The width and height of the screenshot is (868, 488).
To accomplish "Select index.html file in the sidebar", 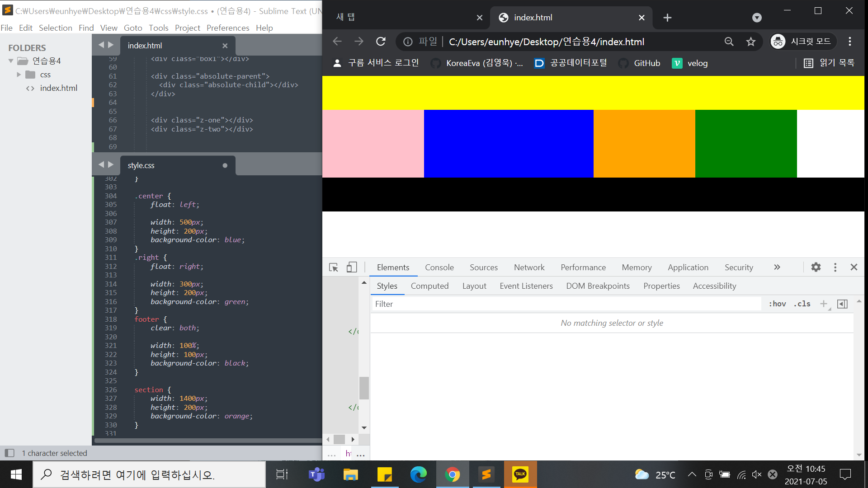I will coord(58,88).
